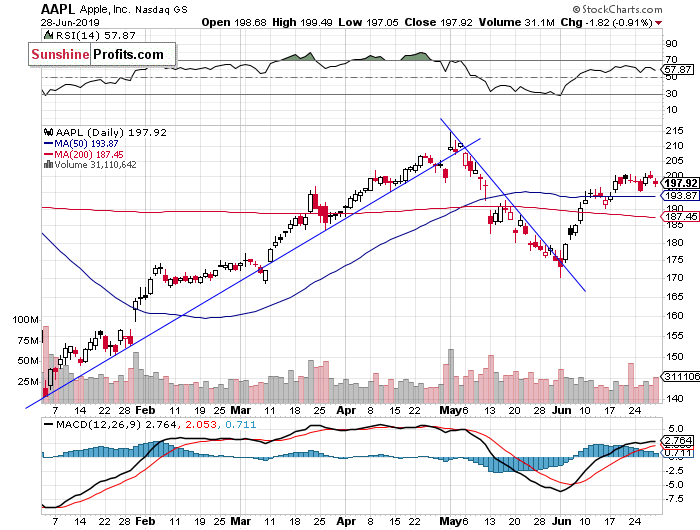The height and width of the screenshot is (530, 700).
Task: Click the 187.45 moving-average tag on the price axis
Action: click(681, 217)
